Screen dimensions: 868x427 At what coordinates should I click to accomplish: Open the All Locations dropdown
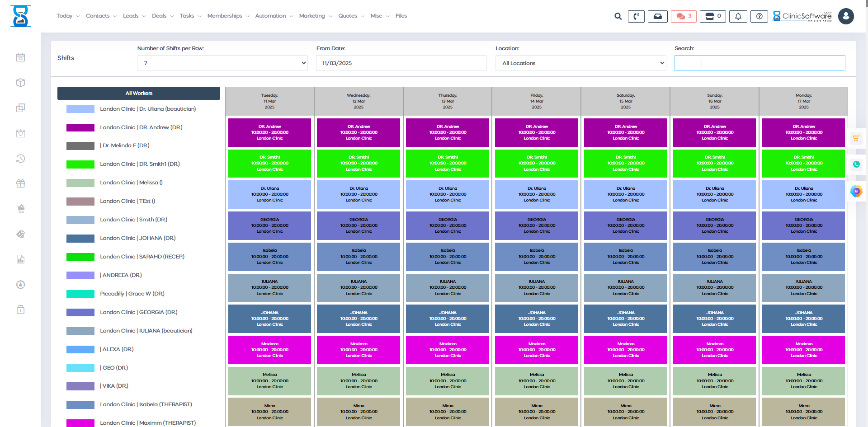coord(580,63)
